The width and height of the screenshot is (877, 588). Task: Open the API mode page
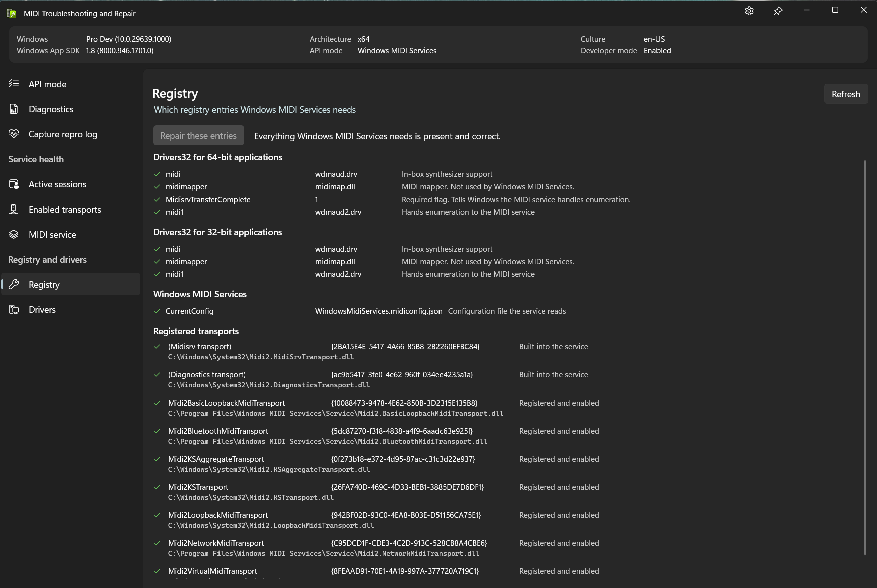pyautogui.click(x=71, y=84)
